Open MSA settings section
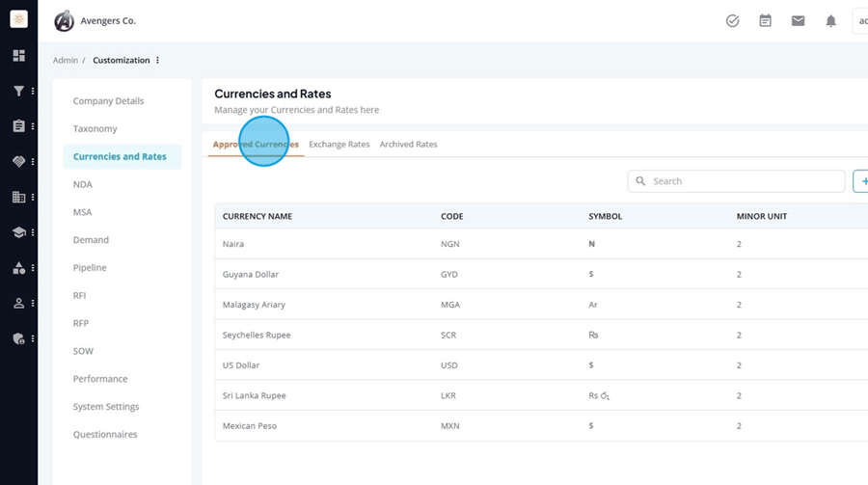 click(83, 212)
